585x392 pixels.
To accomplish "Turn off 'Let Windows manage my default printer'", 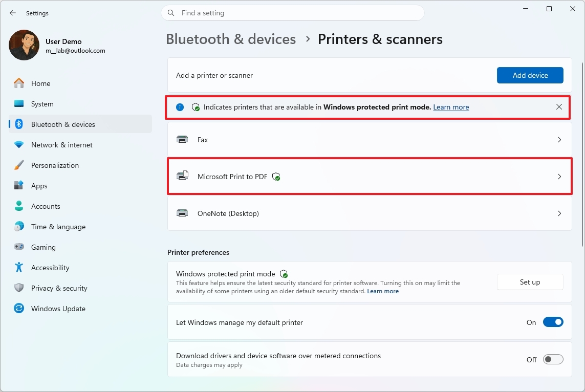I will (x=553, y=322).
